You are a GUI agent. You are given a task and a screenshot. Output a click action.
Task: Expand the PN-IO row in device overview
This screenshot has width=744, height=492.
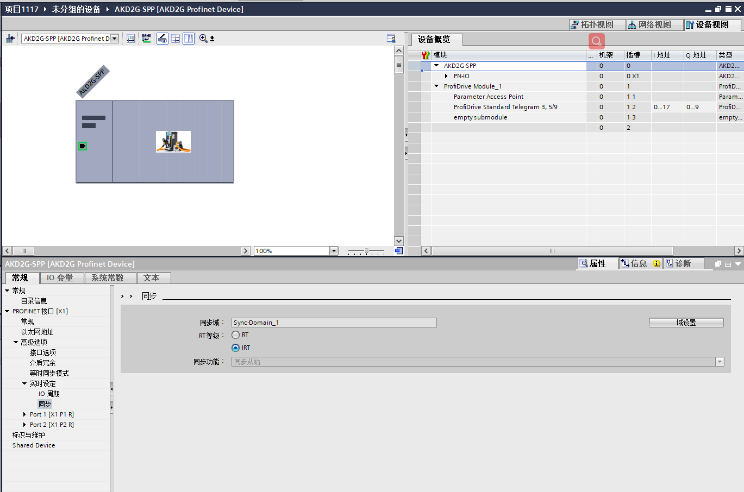(x=446, y=76)
